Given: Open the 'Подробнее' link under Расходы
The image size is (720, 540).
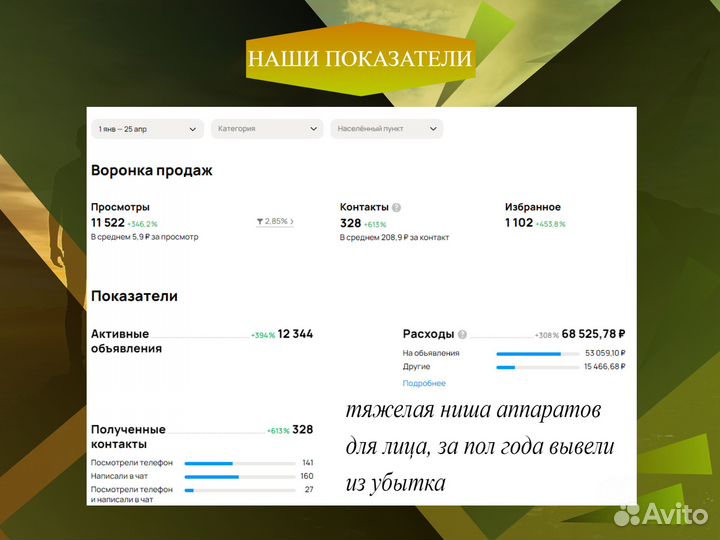Looking at the screenshot, I should 424,383.
